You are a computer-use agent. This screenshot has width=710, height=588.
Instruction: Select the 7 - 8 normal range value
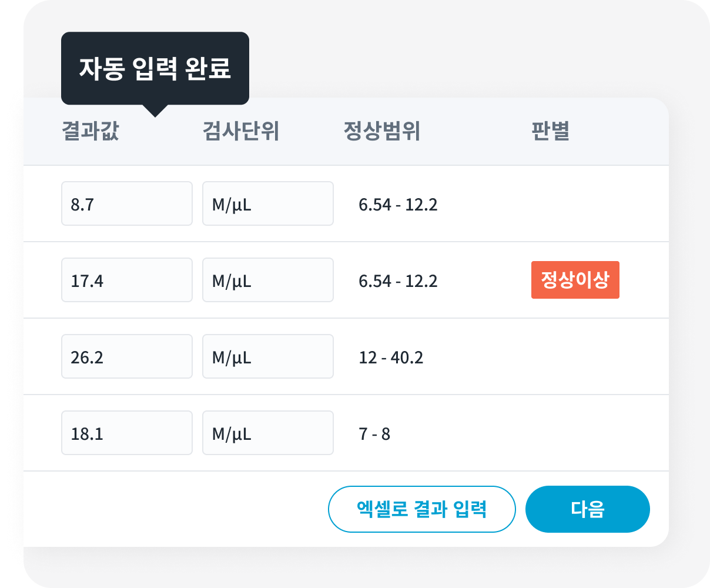[x=374, y=434]
